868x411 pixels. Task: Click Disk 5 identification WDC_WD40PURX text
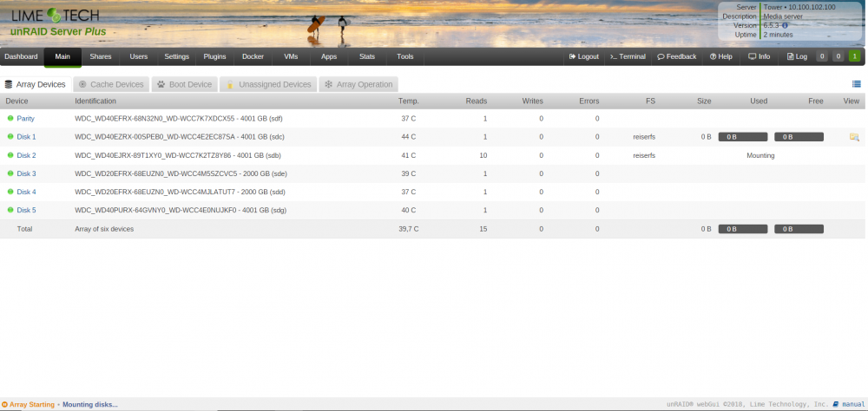click(x=181, y=210)
